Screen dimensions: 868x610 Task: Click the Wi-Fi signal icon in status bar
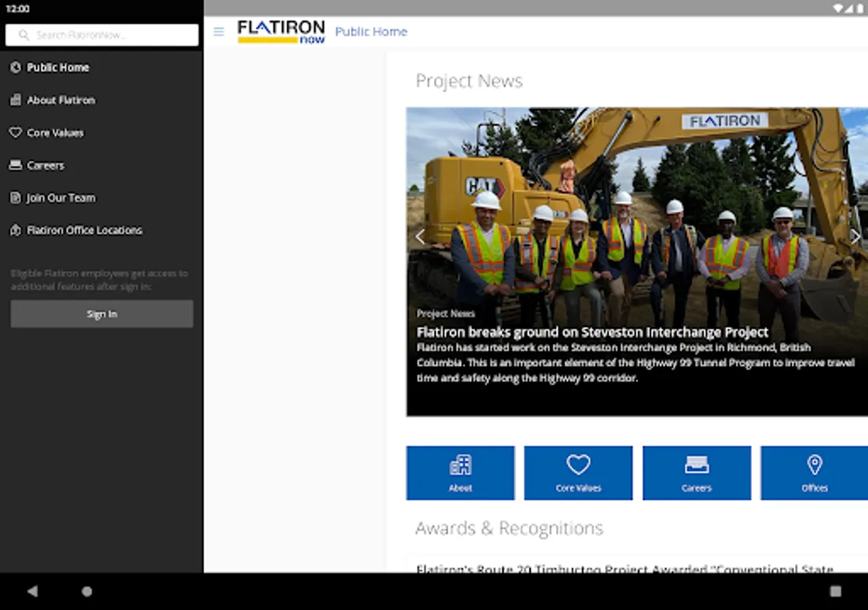pos(840,8)
